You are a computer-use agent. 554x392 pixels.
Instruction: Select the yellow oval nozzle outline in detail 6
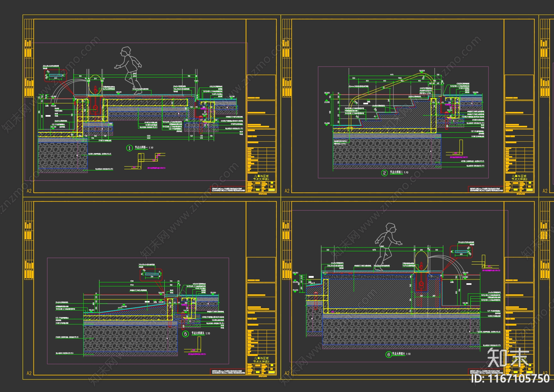pyautogui.click(x=421, y=261)
